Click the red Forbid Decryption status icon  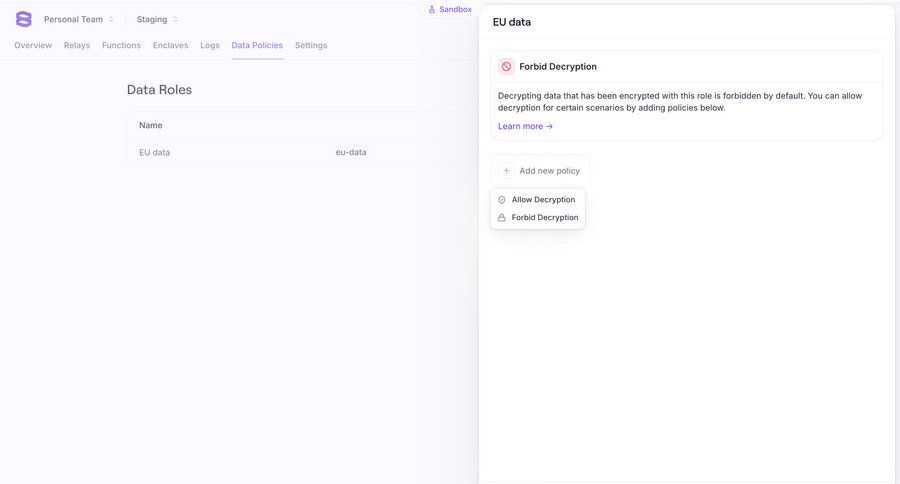coord(507,67)
